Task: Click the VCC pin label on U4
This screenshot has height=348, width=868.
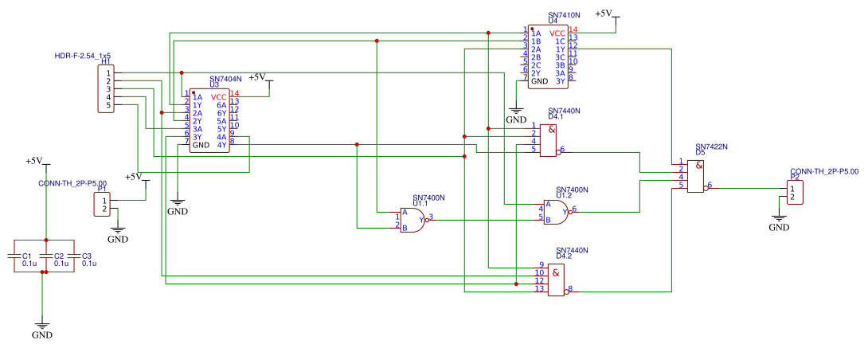Action: pyautogui.click(x=557, y=33)
